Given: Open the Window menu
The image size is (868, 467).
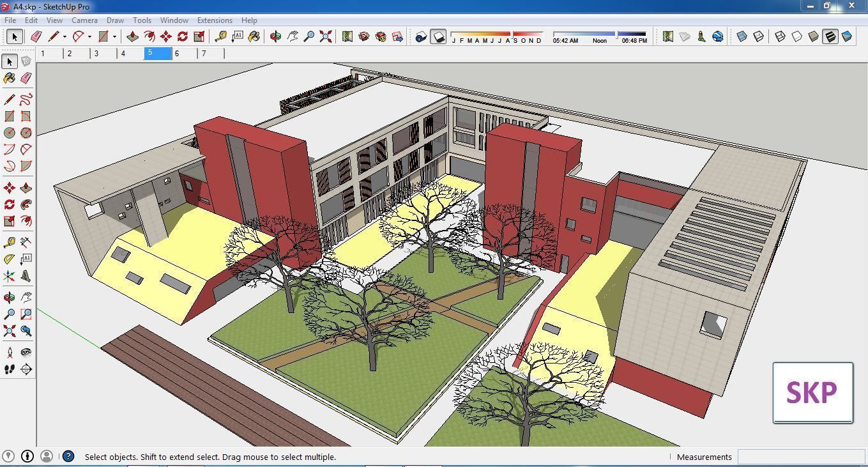Looking at the screenshot, I should pos(174,20).
